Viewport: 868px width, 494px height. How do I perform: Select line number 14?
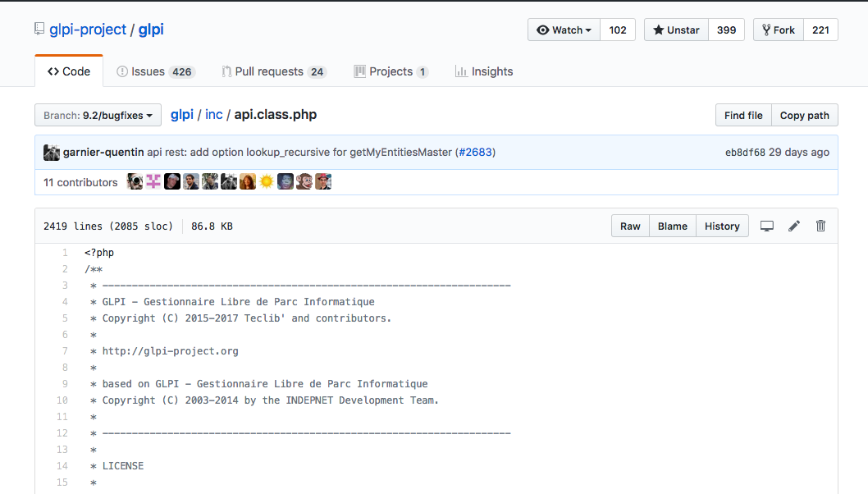point(62,466)
